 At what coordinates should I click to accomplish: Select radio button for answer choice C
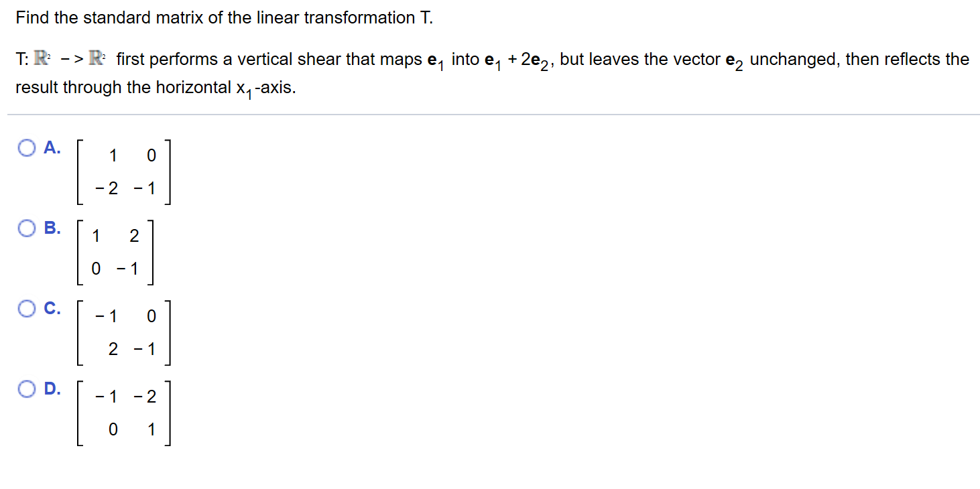pyautogui.click(x=27, y=308)
